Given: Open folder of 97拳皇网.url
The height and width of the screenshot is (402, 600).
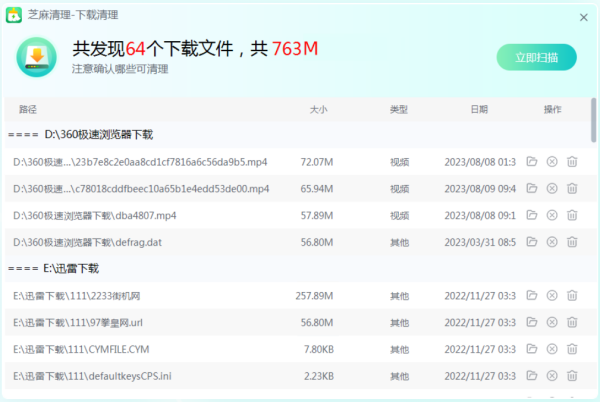Looking at the screenshot, I should click(x=532, y=322).
